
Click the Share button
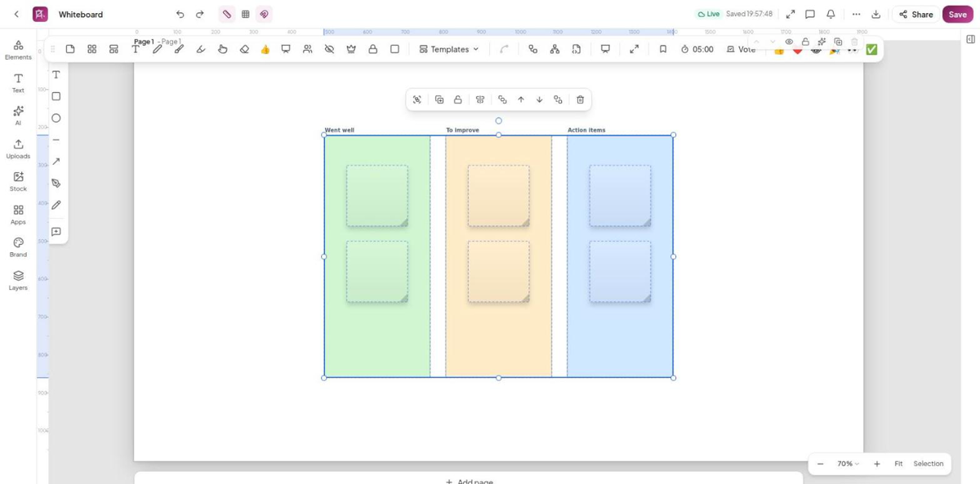(x=916, y=14)
